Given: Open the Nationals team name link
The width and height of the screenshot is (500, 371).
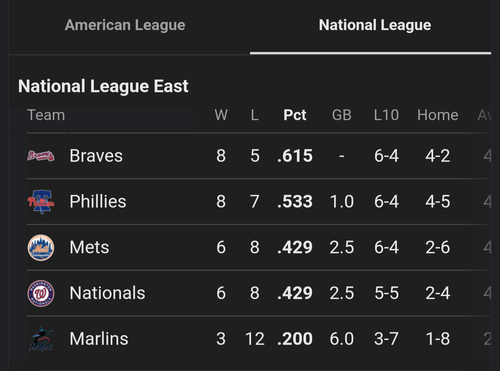Looking at the screenshot, I should click(x=107, y=293).
